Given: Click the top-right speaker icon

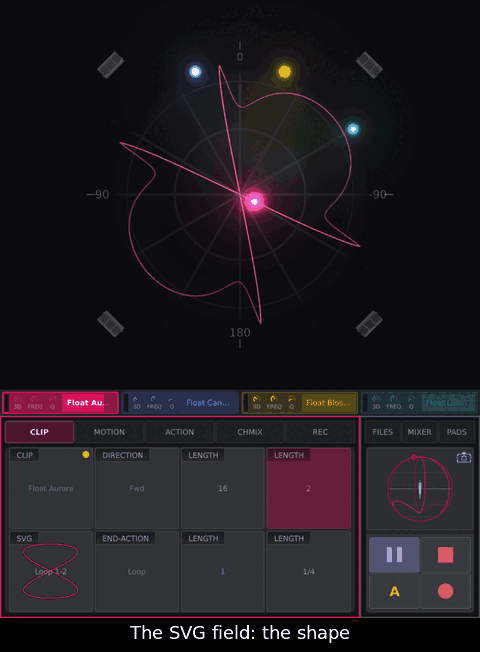Looking at the screenshot, I should 369,65.
